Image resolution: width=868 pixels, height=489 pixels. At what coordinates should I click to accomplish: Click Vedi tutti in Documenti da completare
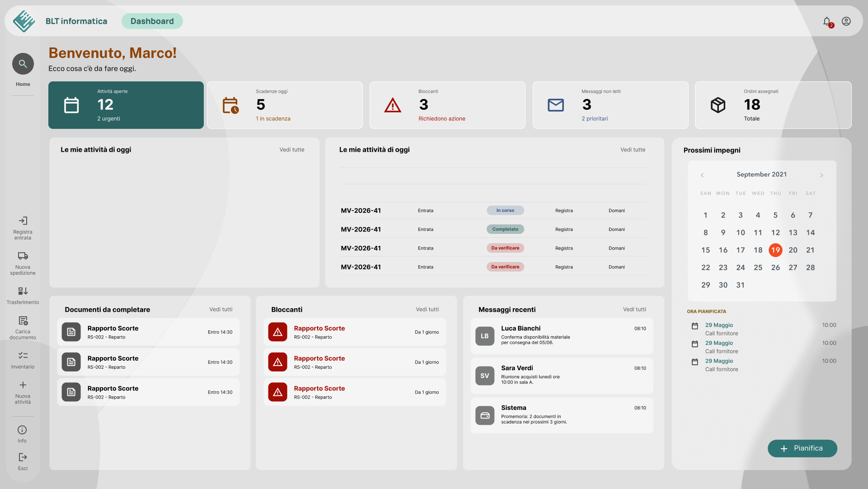221,310
